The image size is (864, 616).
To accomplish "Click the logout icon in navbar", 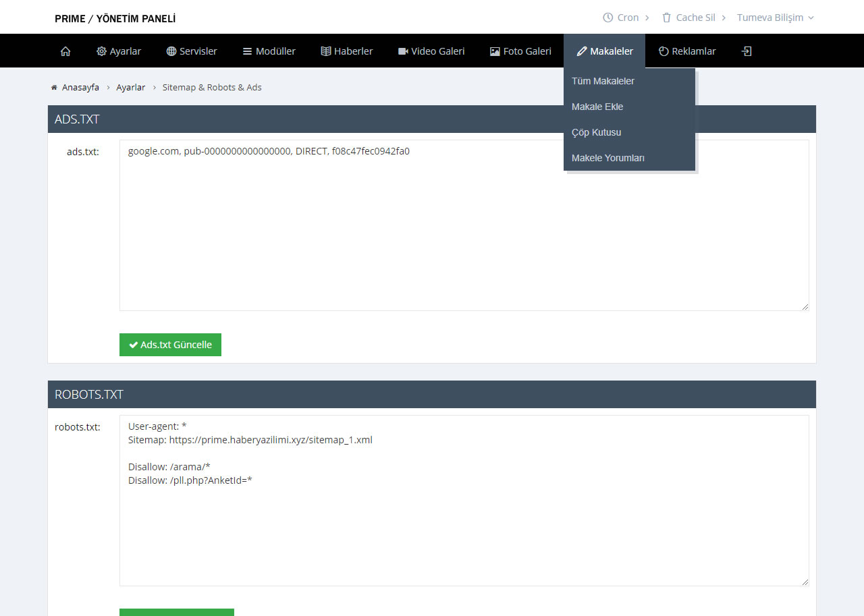I will tap(747, 51).
